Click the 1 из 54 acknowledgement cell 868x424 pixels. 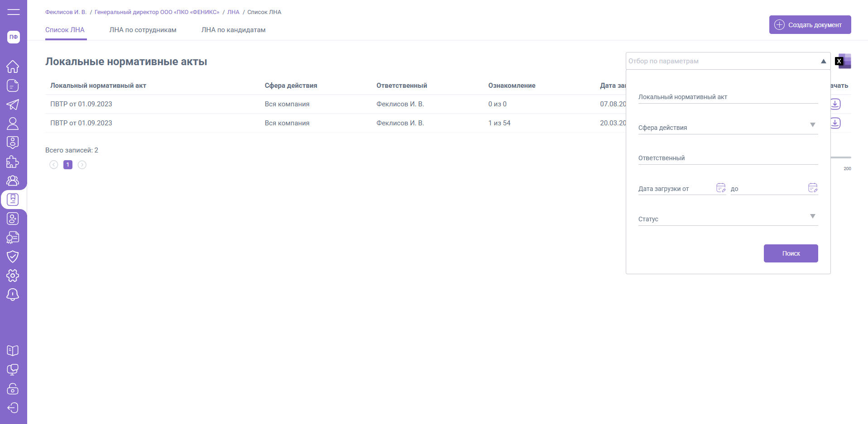(499, 123)
